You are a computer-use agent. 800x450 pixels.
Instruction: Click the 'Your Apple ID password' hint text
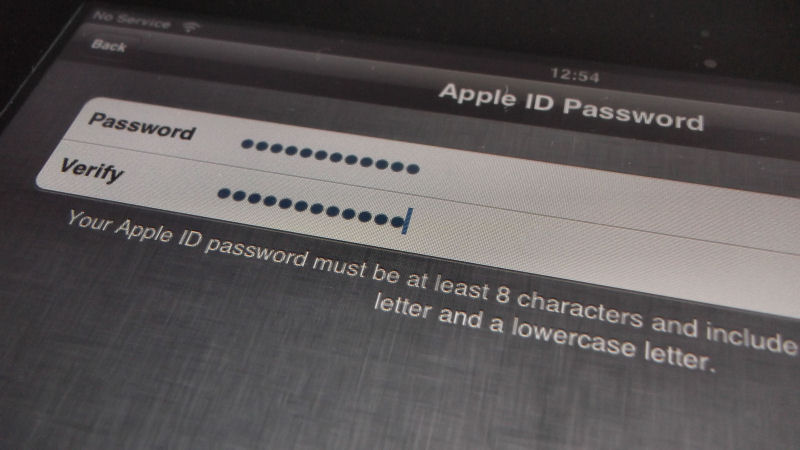pyautogui.click(x=187, y=238)
